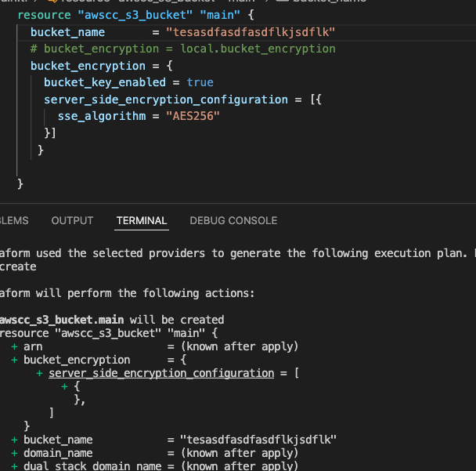
Task: Click the closing }] bracket line
Action: point(50,133)
